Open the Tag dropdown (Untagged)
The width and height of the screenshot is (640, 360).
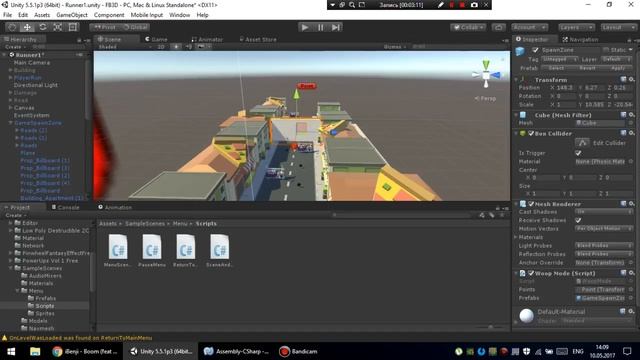coord(560,59)
